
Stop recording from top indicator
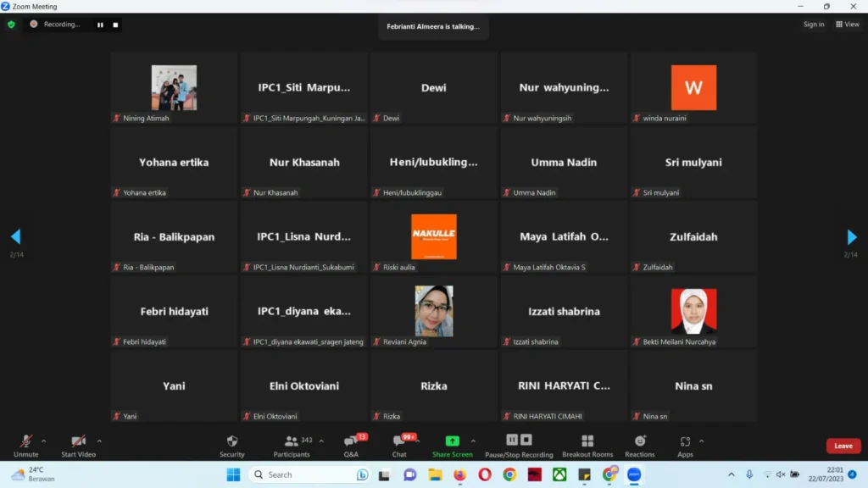click(115, 25)
